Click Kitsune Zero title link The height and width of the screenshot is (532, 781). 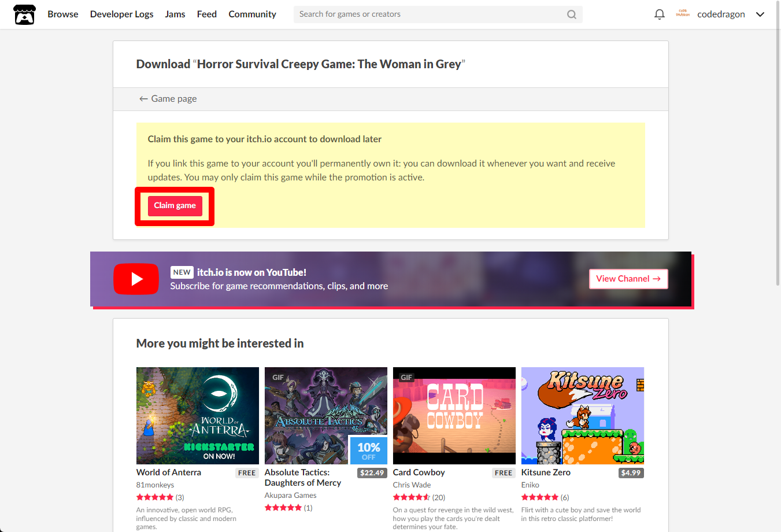click(546, 472)
